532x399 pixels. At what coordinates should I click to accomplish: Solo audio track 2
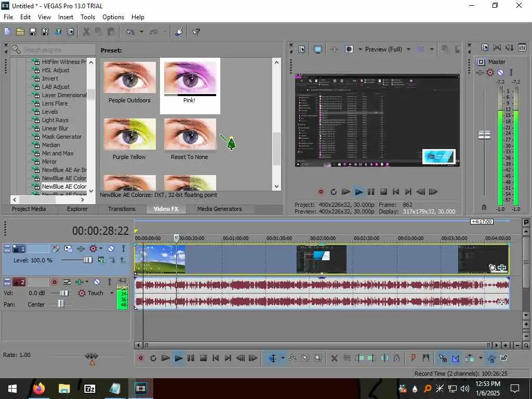109,282
